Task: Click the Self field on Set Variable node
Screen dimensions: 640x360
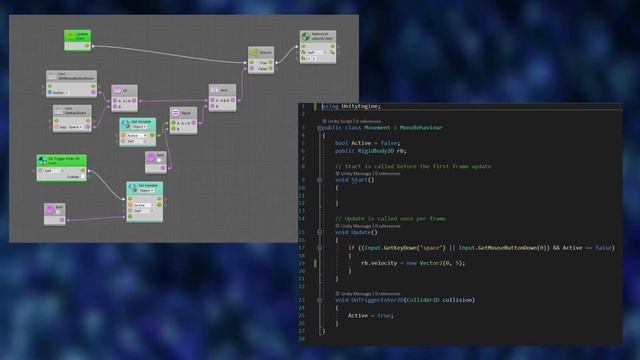Action: (x=143, y=211)
